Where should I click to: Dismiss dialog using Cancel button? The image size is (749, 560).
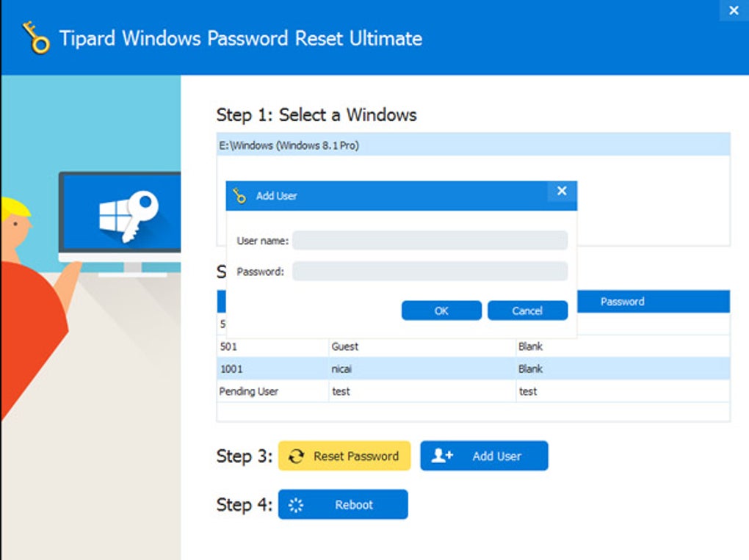coord(527,310)
